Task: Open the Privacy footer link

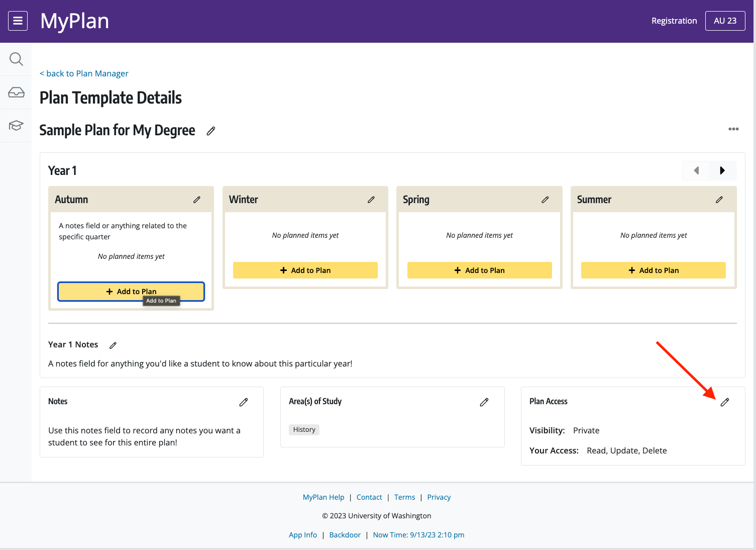Action: pos(439,497)
